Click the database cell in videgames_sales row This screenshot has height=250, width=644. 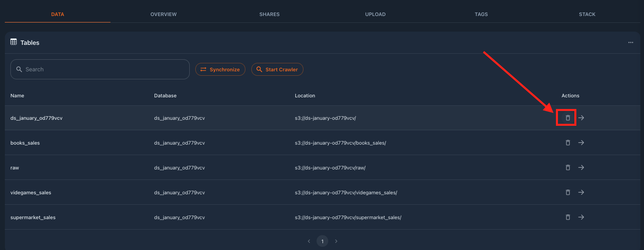(179, 193)
